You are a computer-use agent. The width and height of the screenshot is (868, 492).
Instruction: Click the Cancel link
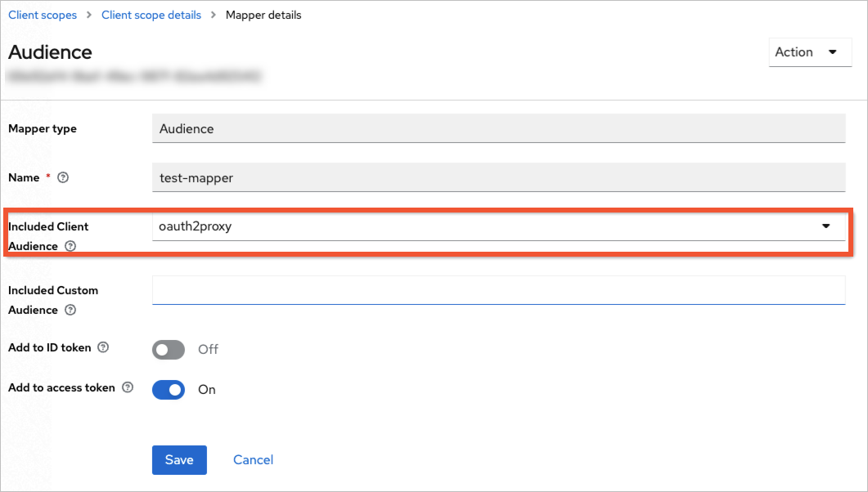click(x=253, y=460)
